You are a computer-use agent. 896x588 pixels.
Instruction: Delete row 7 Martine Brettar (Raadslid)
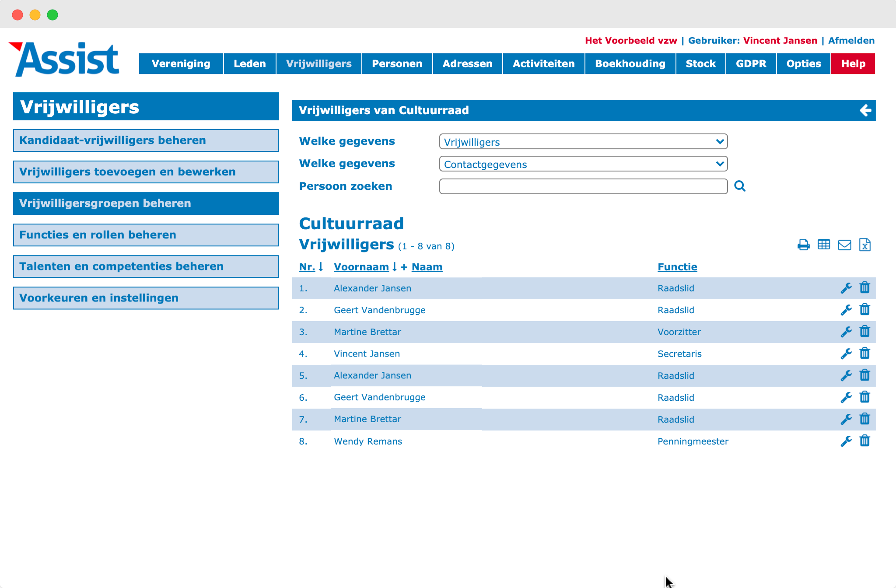(x=865, y=419)
